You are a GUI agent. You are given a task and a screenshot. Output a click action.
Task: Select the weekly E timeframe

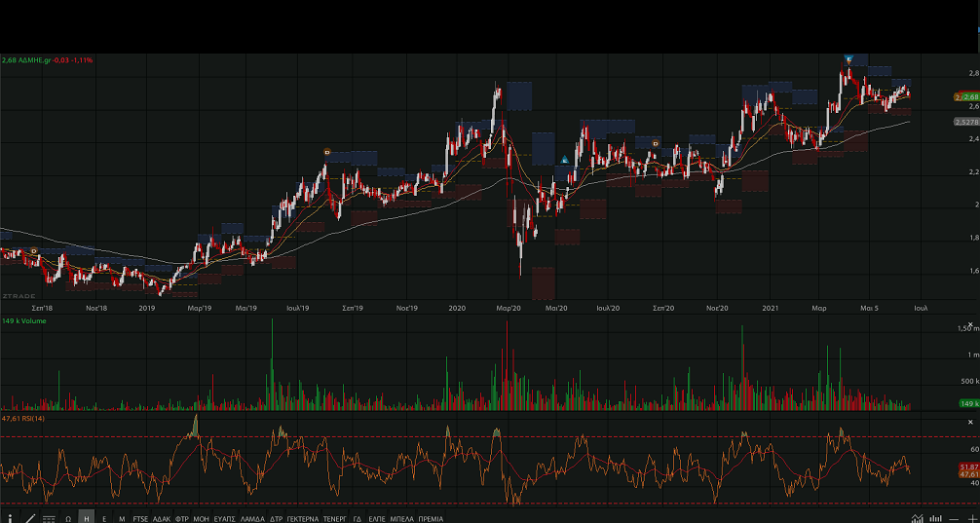coord(104,517)
